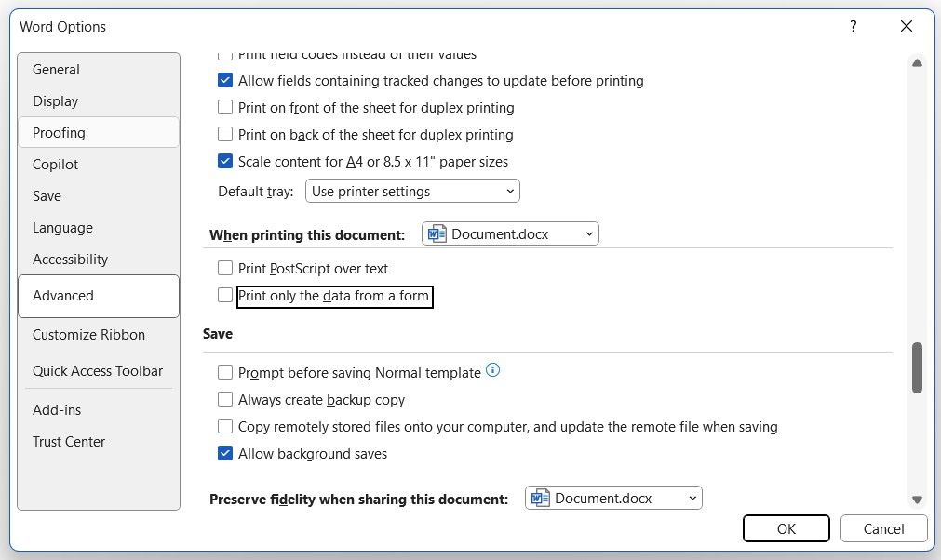Select the Trust Center category

69,442
